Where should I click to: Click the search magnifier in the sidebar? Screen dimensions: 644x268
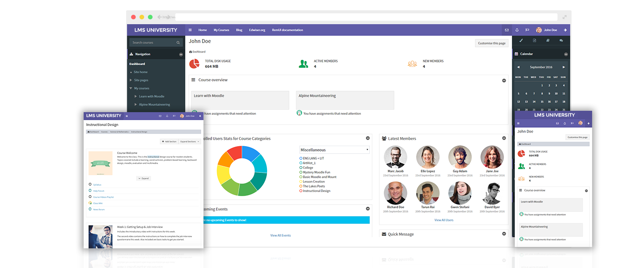click(x=179, y=42)
